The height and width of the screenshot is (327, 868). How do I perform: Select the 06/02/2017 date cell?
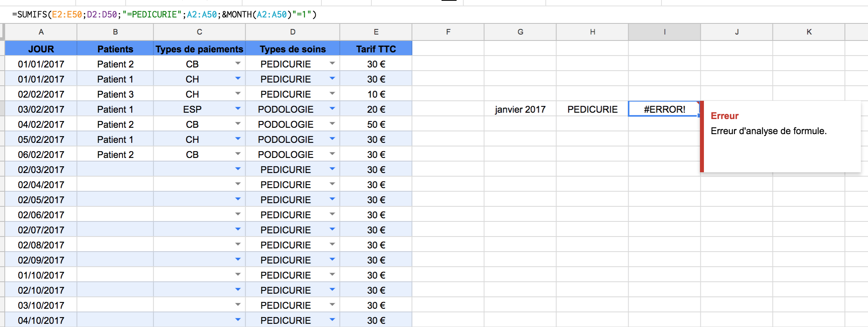(x=41, y=154)
